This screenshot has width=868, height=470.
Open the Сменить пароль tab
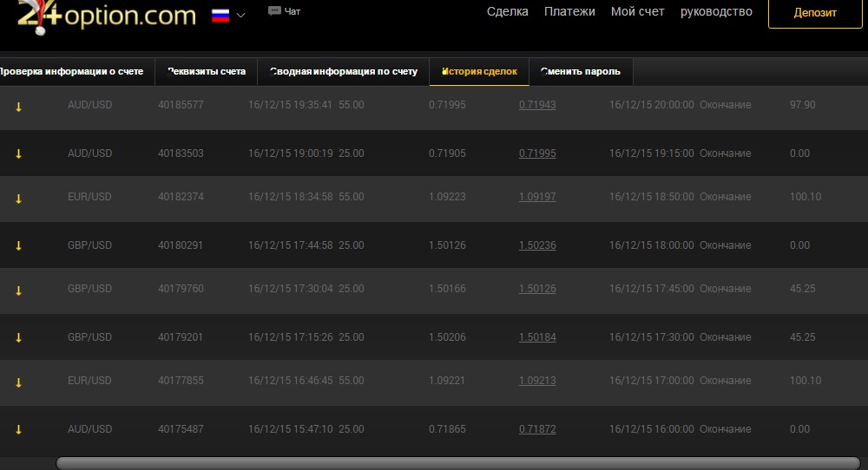click(581, 72)
